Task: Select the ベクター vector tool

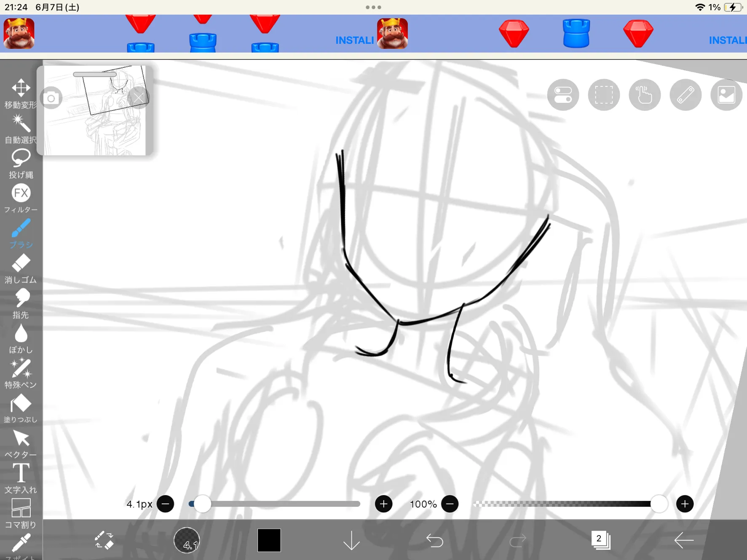Action: [21, 443]
